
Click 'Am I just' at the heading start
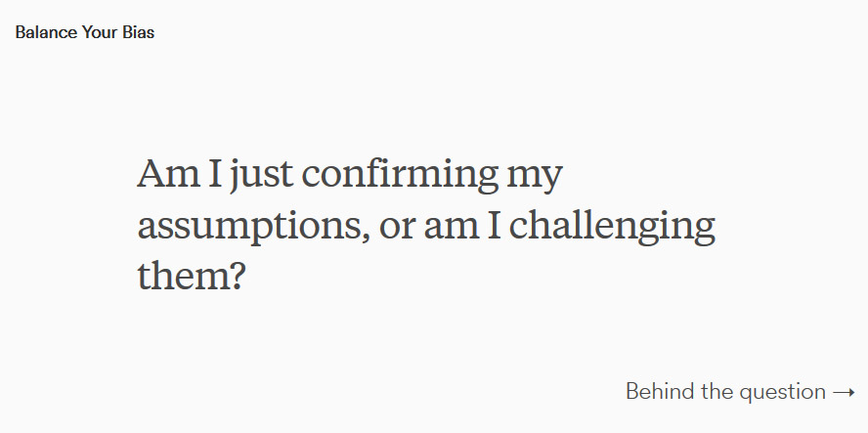pos(215,174)
